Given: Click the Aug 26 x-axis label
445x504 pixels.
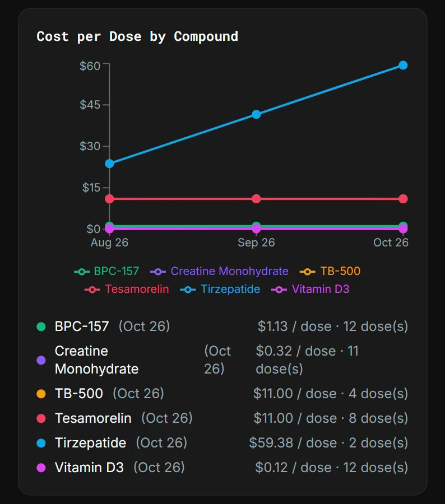Looking at the screenshot, I should (x=109, y=242).
